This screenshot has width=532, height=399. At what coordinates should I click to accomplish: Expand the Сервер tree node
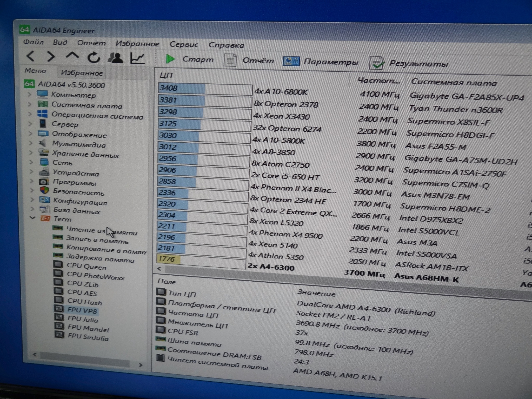(30, 124)
